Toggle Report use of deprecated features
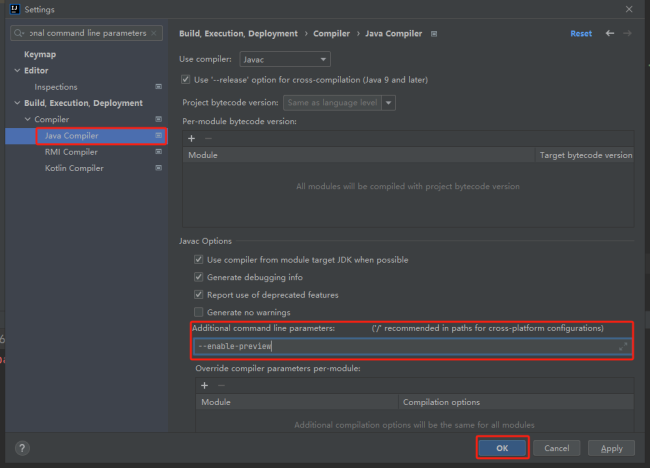Screen dimensions: 650x468 pyautogui.click(x=199, y=295)
